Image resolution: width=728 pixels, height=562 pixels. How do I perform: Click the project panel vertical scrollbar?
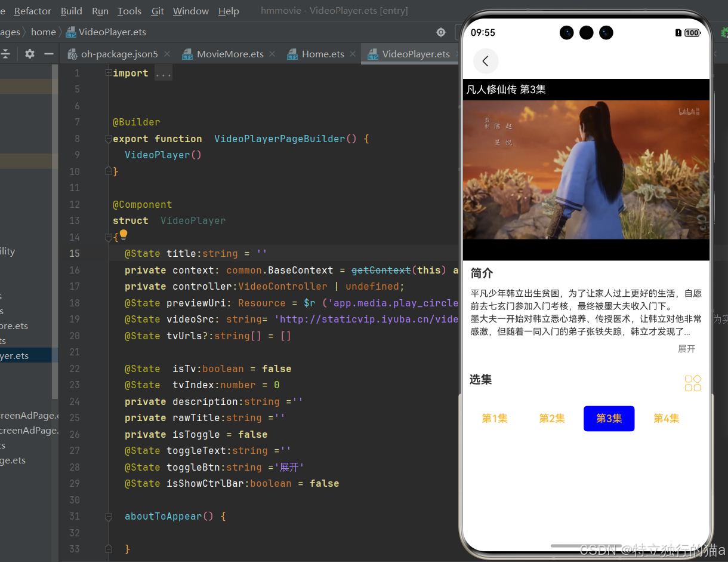pos(55,233)
